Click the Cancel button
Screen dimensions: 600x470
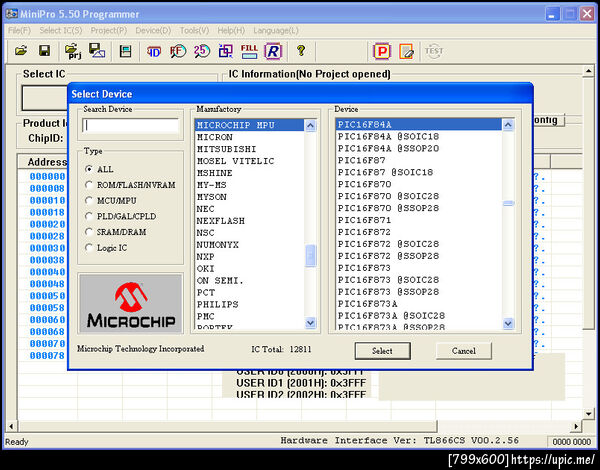pos(464,351)
